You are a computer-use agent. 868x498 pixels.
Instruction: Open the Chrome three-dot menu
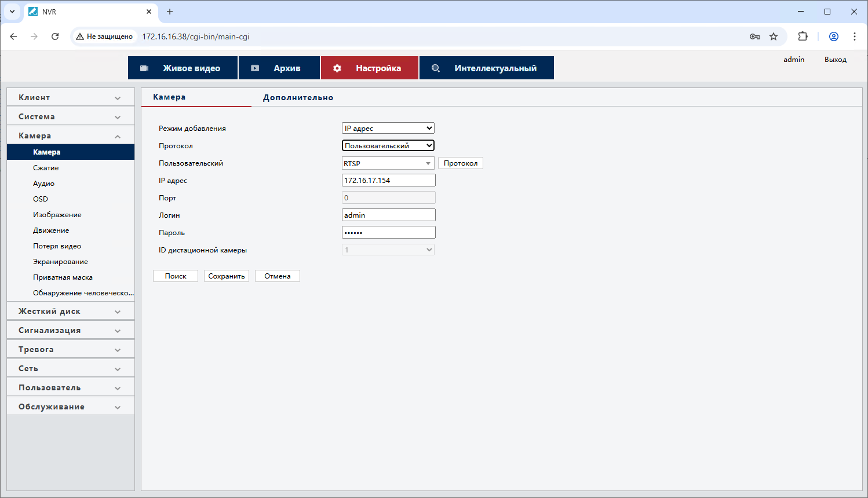pyautogui.click(x=855, y=36)
